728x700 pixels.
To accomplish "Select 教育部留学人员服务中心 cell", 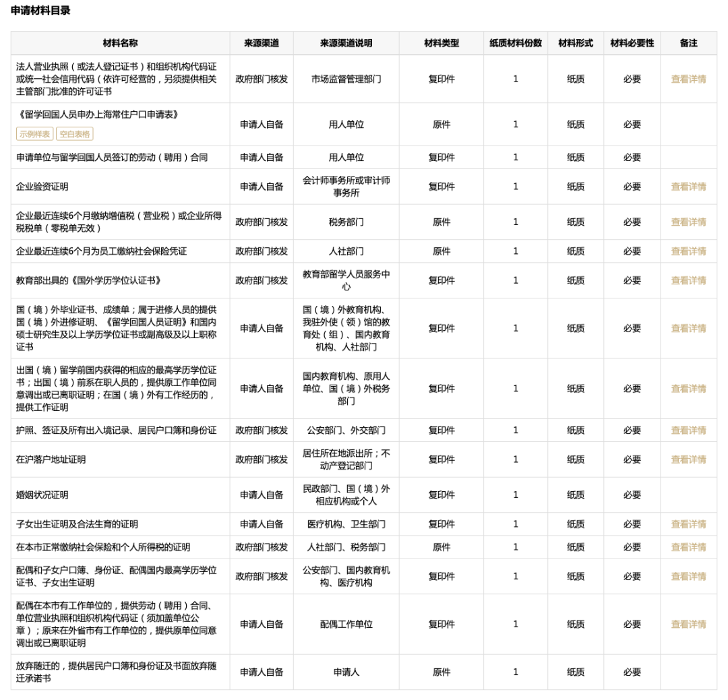I will point(346,280).
